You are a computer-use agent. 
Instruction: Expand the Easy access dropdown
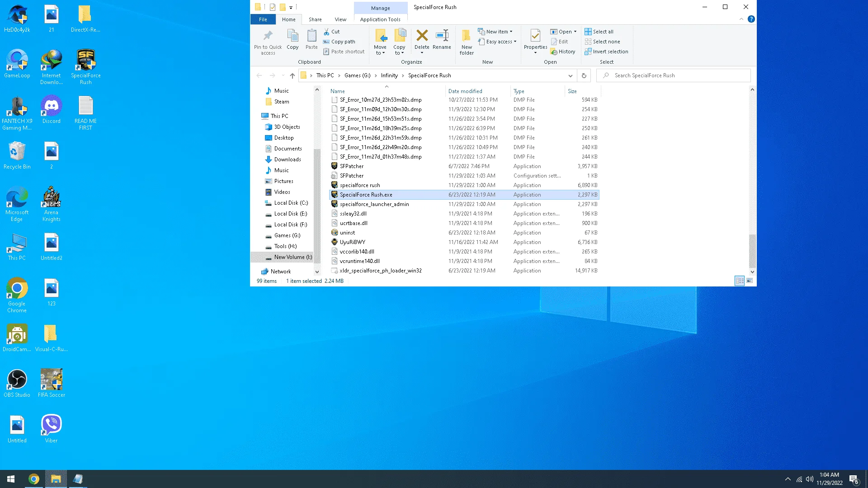497,42
